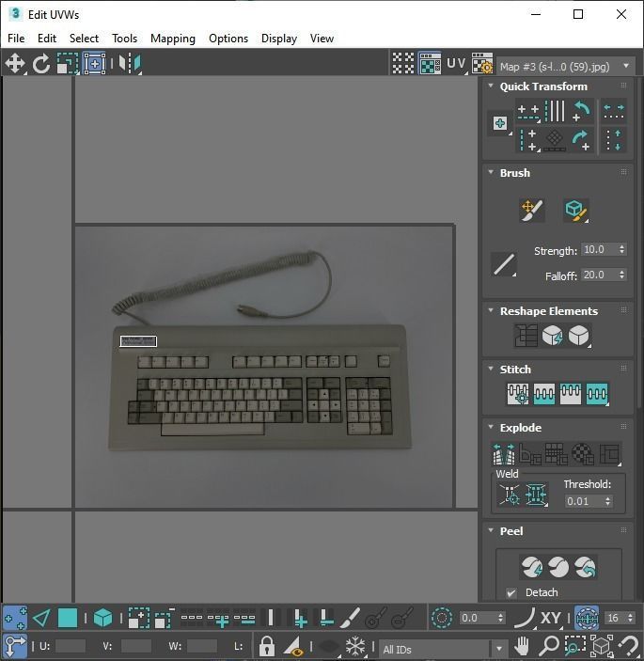Select the Scale selection tool

pos(68,64)
